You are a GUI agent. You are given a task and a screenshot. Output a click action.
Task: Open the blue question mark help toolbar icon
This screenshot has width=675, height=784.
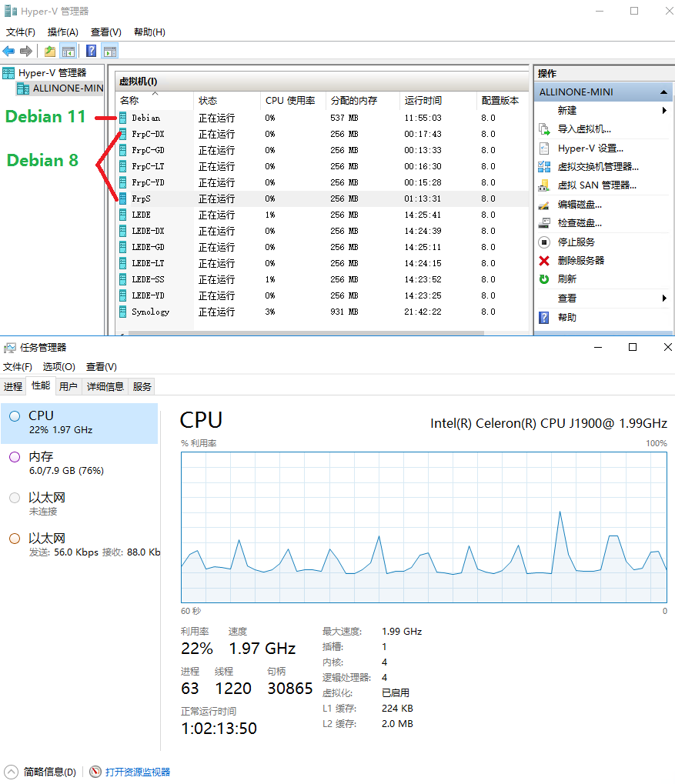click(x=91, y=51)
